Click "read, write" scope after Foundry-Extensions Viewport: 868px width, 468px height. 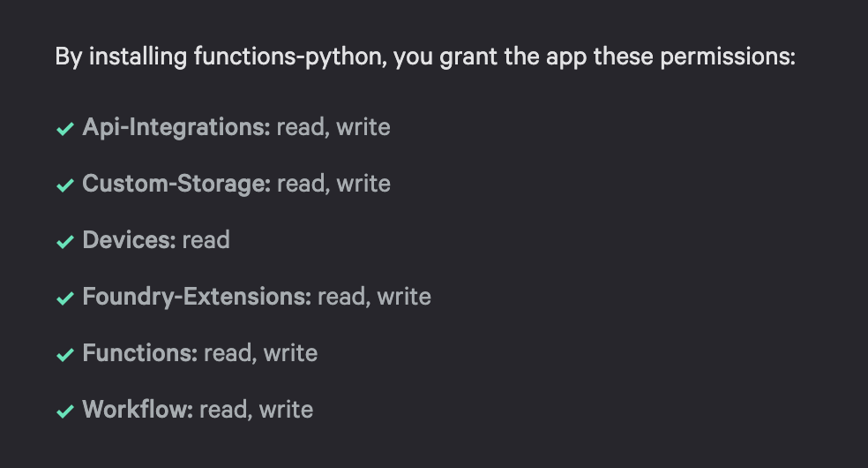point(374,297)
